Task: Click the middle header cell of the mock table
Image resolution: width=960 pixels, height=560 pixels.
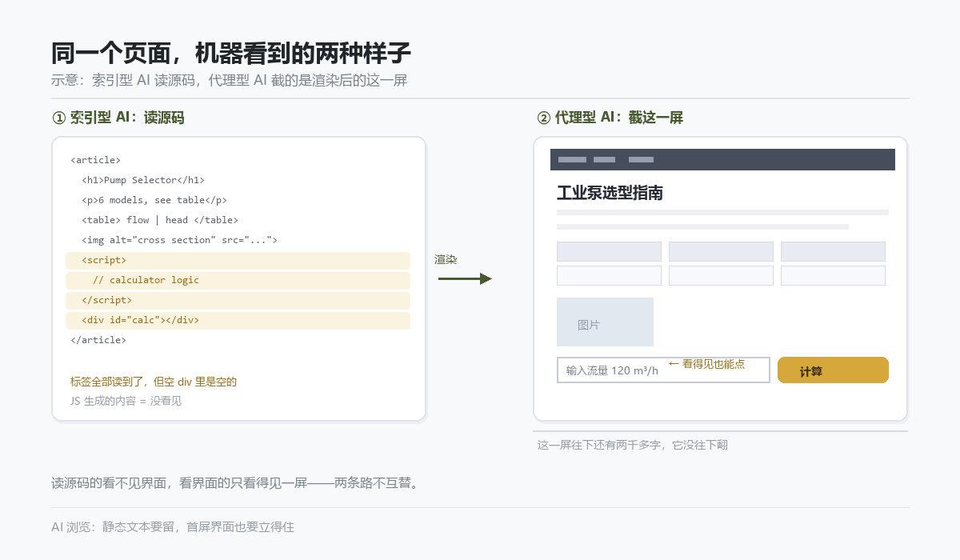Action: coord(721,251)
